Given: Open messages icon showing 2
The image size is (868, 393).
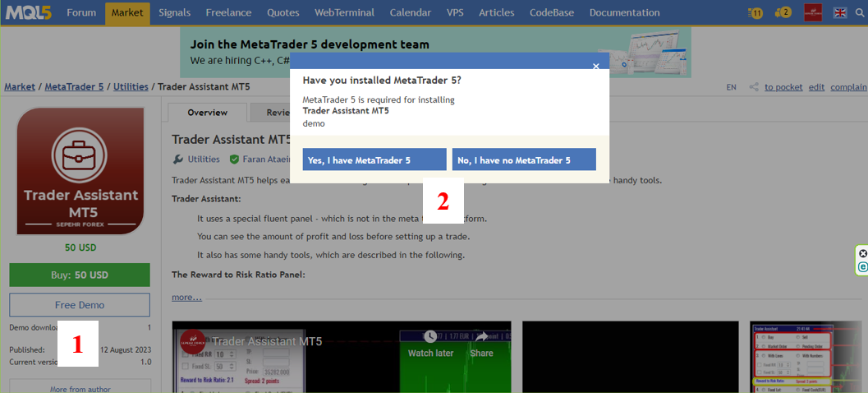Looking at the screenshot, I should coord(783,12).
